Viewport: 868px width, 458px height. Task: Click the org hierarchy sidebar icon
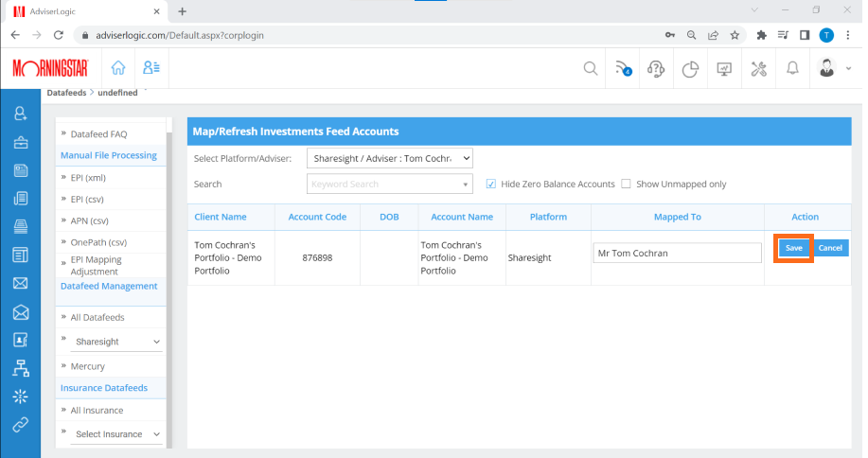[x=21, y=368]
